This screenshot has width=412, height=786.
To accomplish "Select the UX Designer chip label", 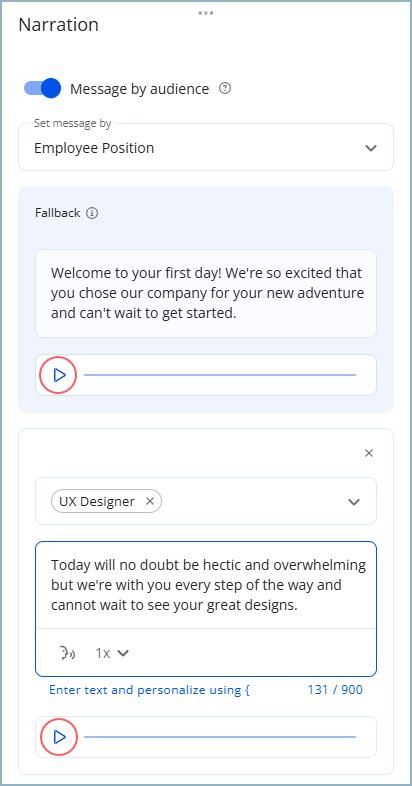I will point(97,501).
